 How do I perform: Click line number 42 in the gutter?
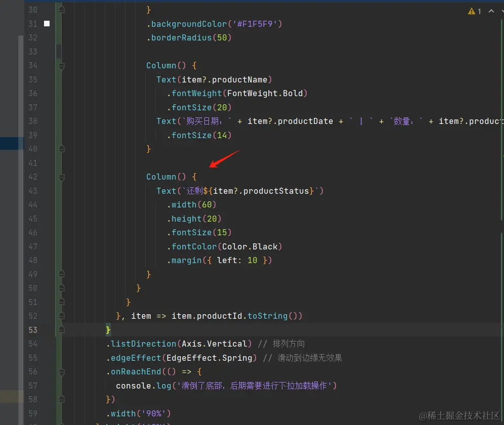33,177
